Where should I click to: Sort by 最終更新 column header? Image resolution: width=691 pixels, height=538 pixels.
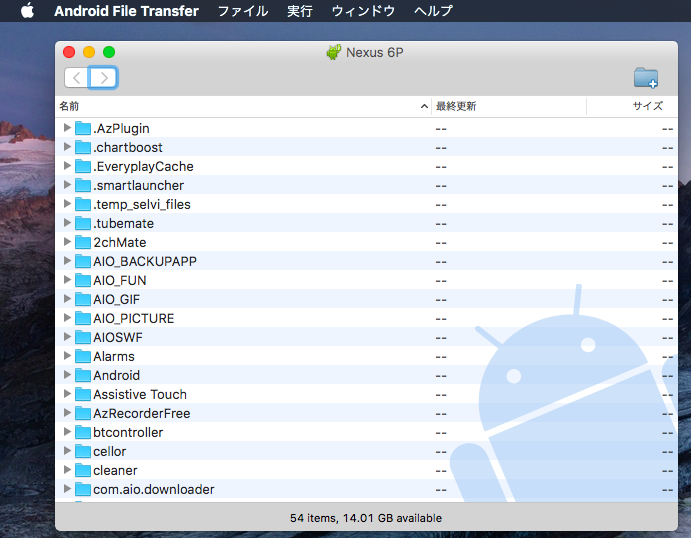(x=508, y=106)
